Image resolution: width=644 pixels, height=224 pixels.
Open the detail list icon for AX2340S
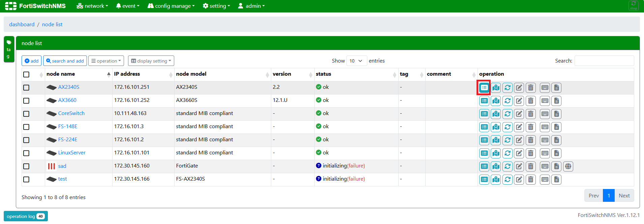[x=484, y=88]
